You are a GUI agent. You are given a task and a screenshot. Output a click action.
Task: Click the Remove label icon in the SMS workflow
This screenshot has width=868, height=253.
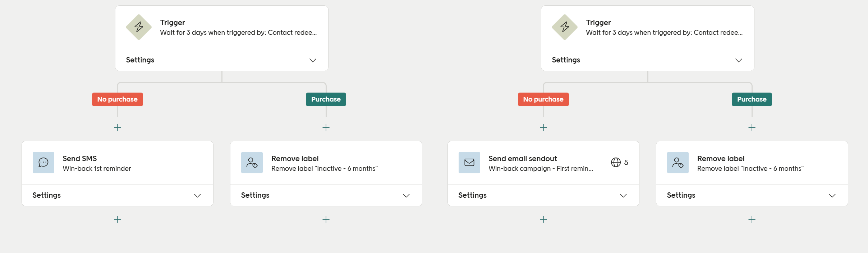click(252, 163)
